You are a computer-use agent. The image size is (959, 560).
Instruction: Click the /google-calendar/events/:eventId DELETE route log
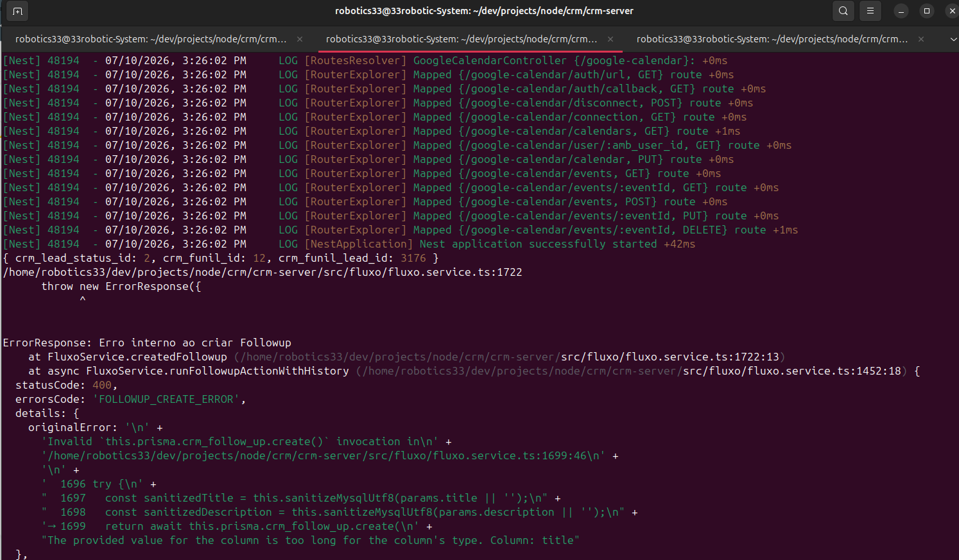point(401,230)
